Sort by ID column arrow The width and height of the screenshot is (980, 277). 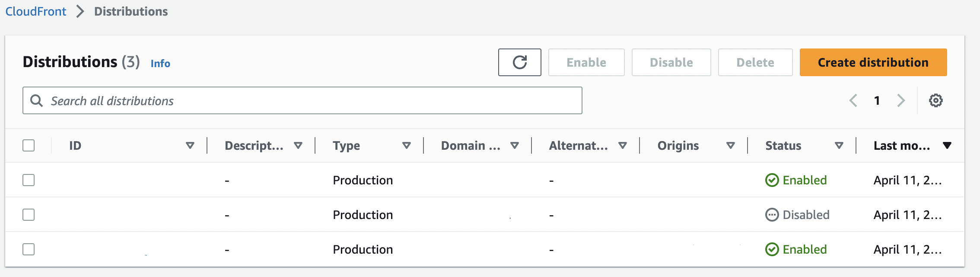(190, 145)
